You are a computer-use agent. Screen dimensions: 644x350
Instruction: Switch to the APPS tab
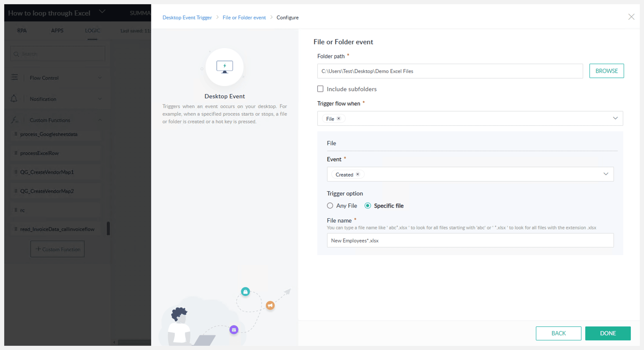57,31
